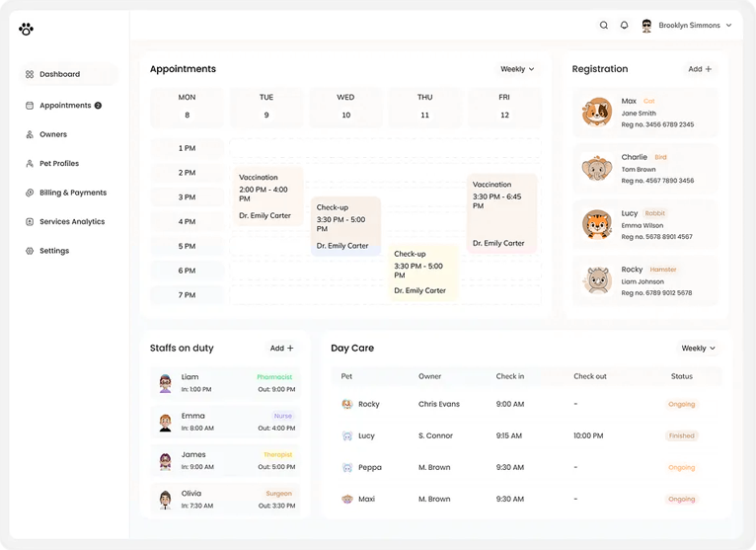
Task: Click Liam's staff avatar
Action: [166, 383]
